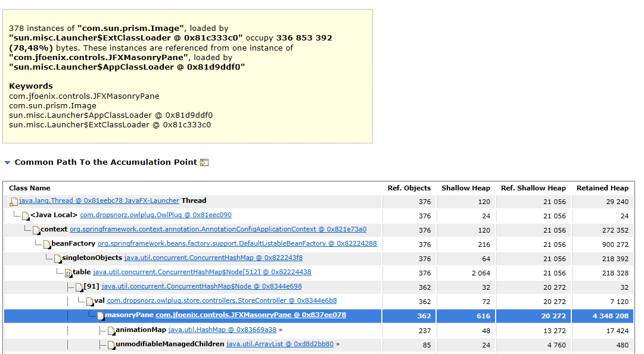644x354 pixels.
Task: Click the icon beside the unmodifiableManagedChildren ArrayList row
Action: [x=111, y=344]
